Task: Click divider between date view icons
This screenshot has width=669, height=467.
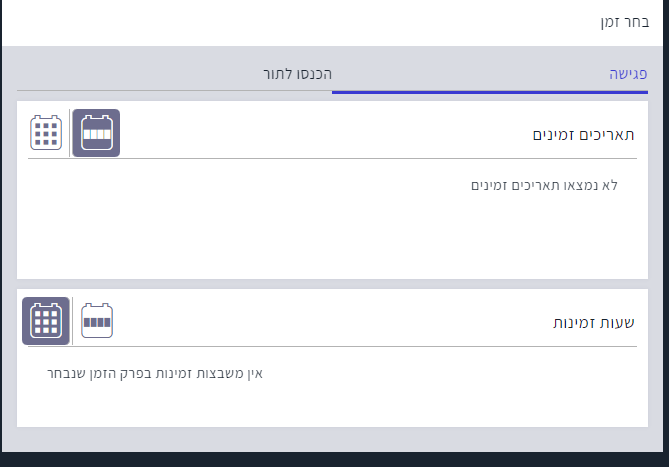Action: tap(70, 133)
